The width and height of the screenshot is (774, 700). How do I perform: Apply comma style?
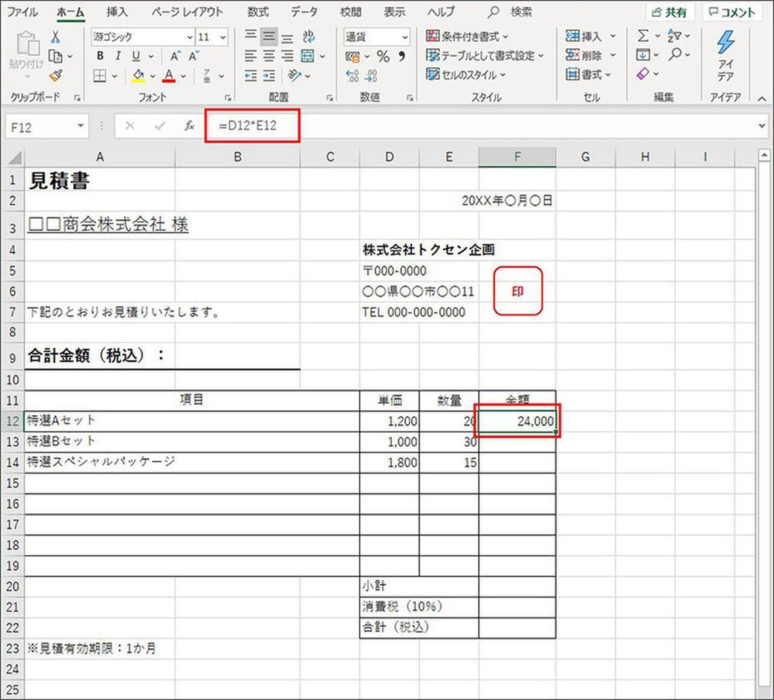[x=401, y=56]
